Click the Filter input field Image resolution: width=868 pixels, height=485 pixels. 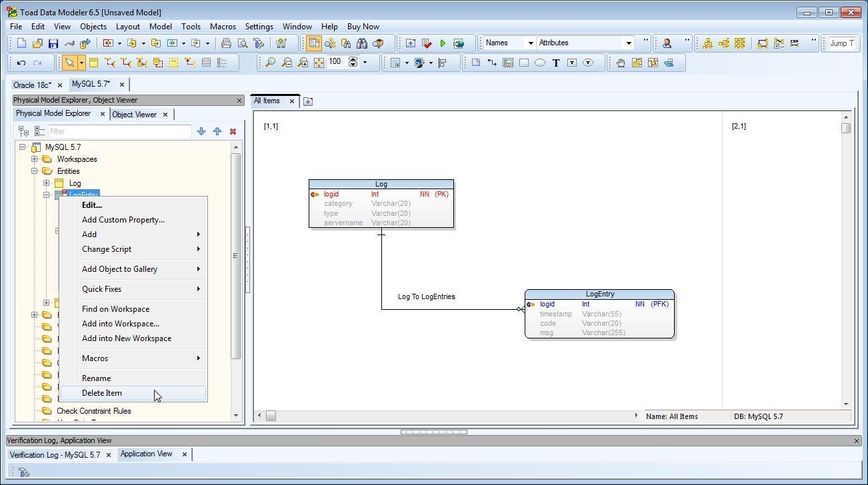pyautogui.click(x=120, y=132)
